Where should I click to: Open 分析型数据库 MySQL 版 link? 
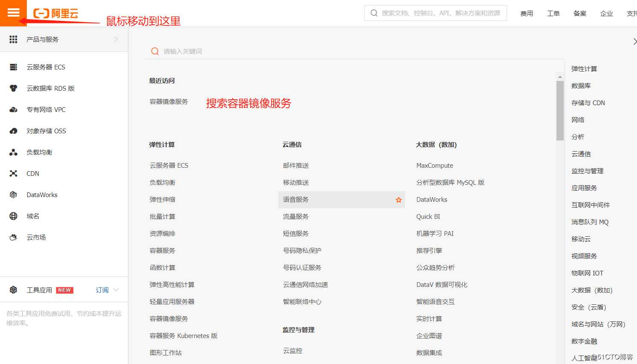coord(450,182)
